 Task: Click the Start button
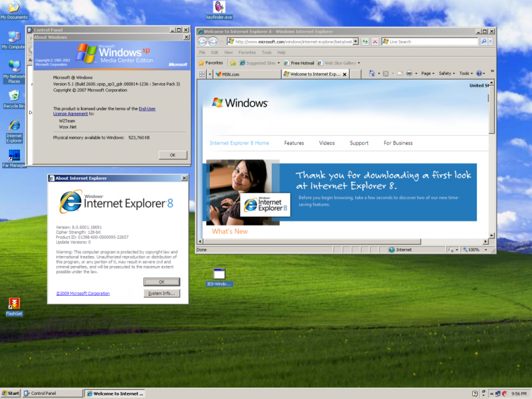10,393
